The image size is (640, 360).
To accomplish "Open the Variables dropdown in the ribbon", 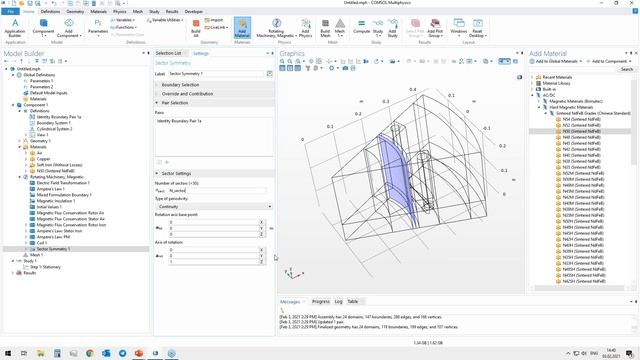I will point(123,20).
